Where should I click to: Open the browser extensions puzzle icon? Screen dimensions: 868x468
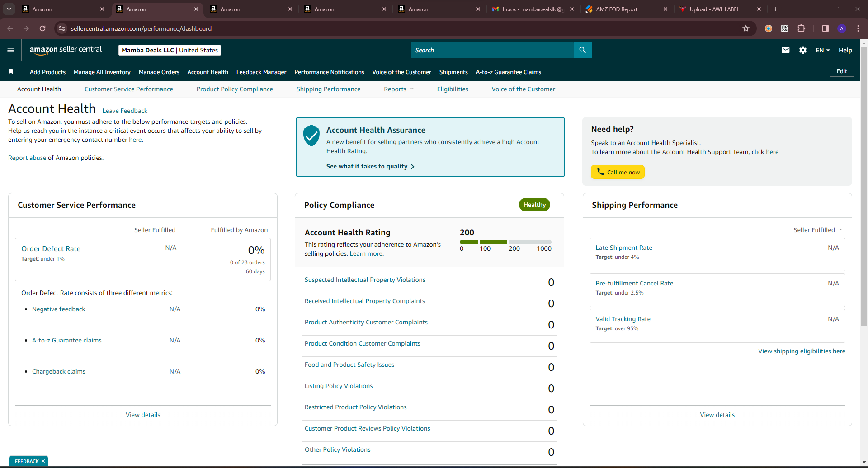802,28
